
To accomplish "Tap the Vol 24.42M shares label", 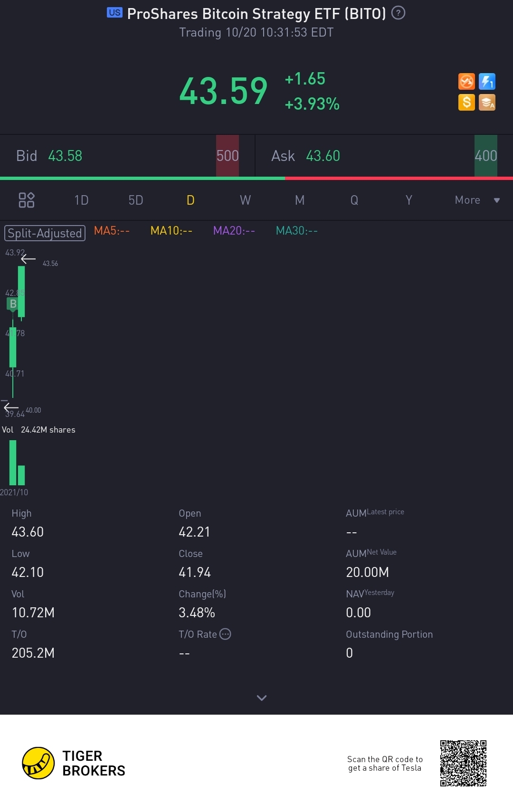I will 38,430.
